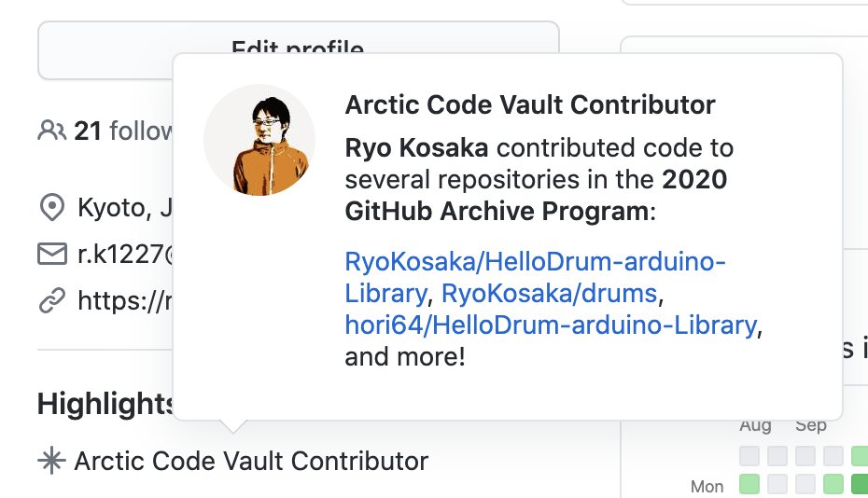Click the Sep month label on contribution graph
This screenshot has height=498, width=868.
[811, 426]
